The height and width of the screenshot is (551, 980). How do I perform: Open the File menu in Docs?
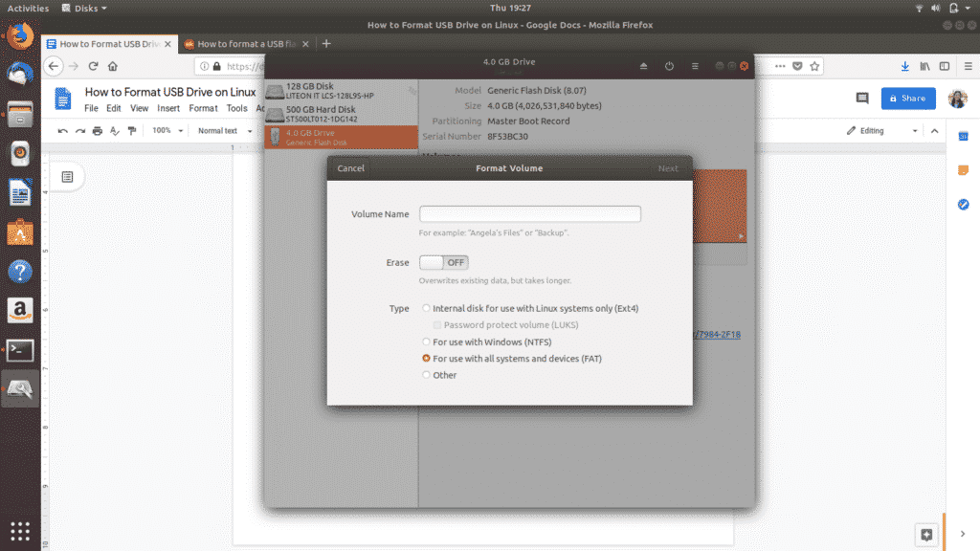(x=91, y=109)
